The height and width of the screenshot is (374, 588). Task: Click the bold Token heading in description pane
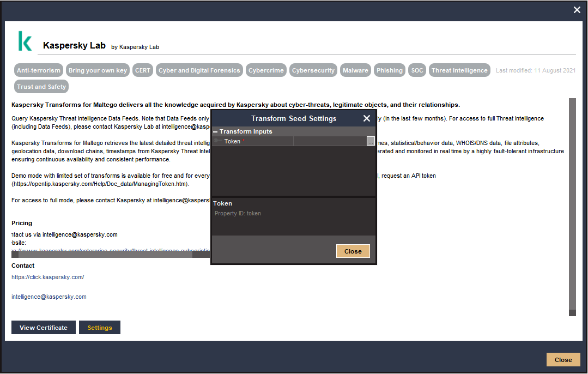click(222, 203)
